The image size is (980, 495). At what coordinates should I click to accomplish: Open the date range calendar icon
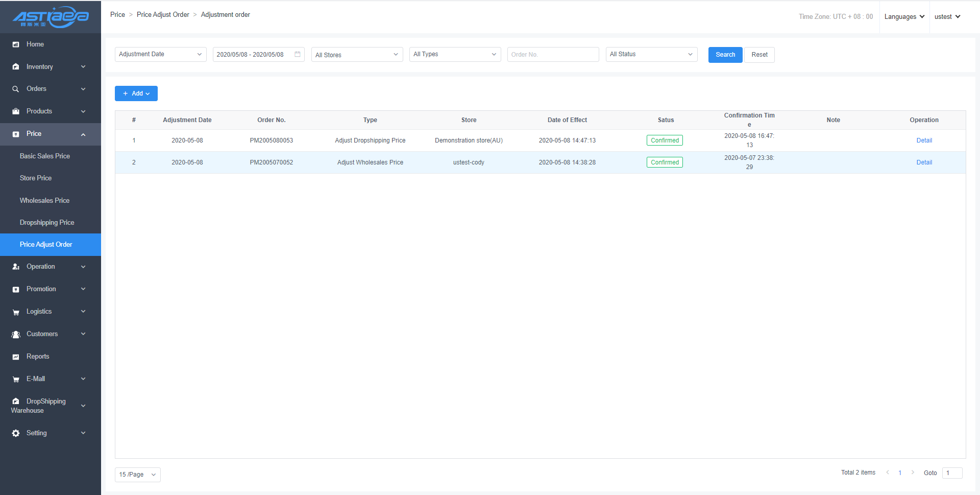point(298,54)
